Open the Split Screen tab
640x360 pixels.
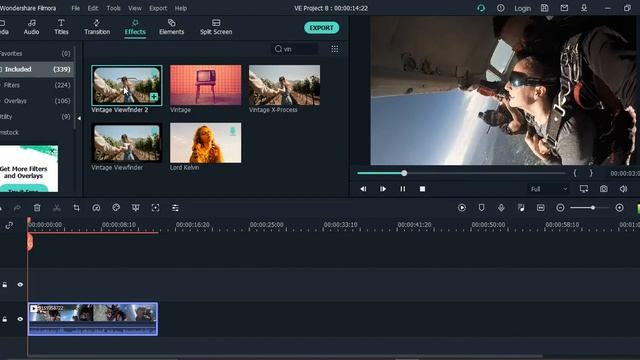[x=216, y=27]
